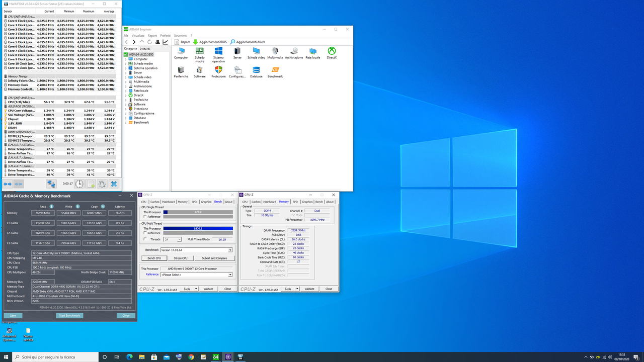Click Start Benchmark in AIDA64 Cache benchmark
This screenshot has height=362, width=644.
pyautogui.click(x=69, y=315)
